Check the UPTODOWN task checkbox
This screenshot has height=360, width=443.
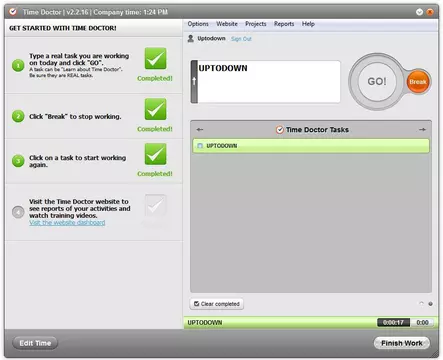click(200, 146)
